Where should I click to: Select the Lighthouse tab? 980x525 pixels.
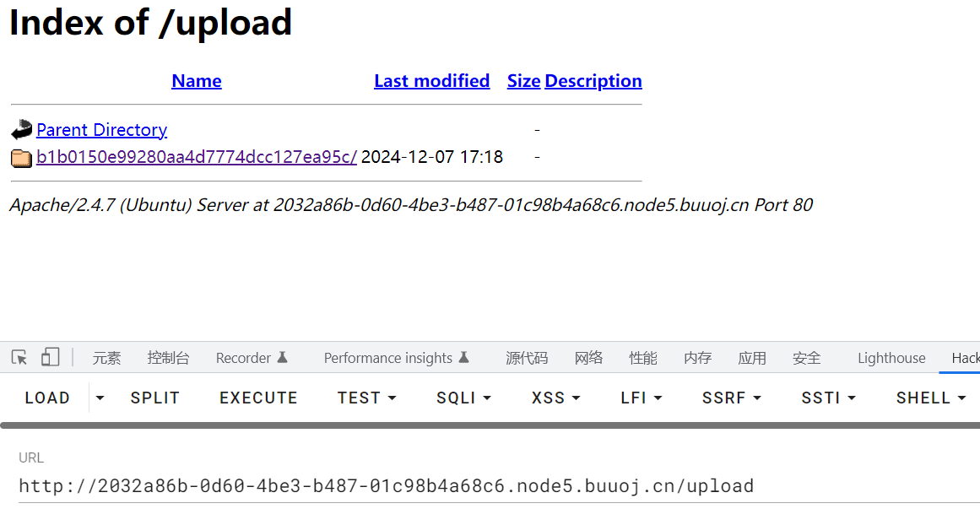891,358
